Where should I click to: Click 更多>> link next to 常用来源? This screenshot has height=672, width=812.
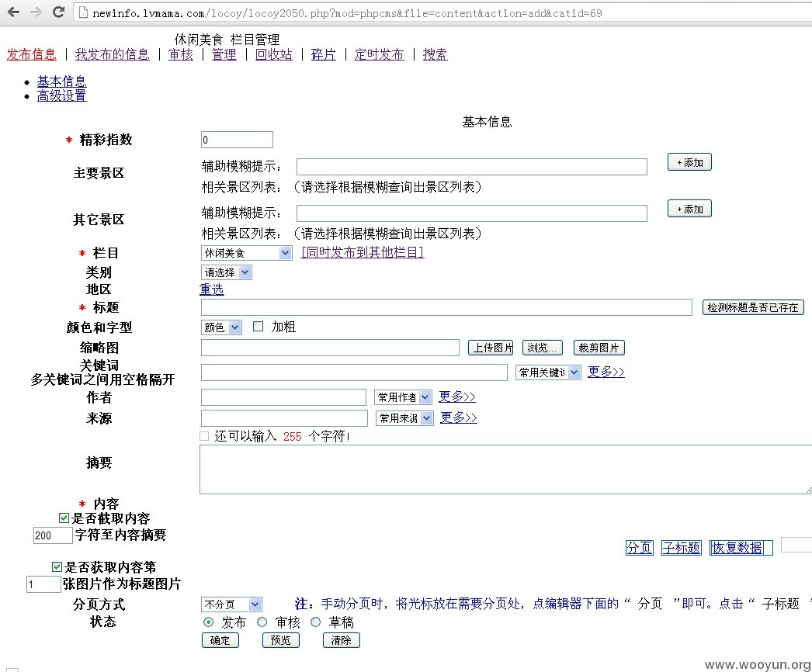point(459,417)
